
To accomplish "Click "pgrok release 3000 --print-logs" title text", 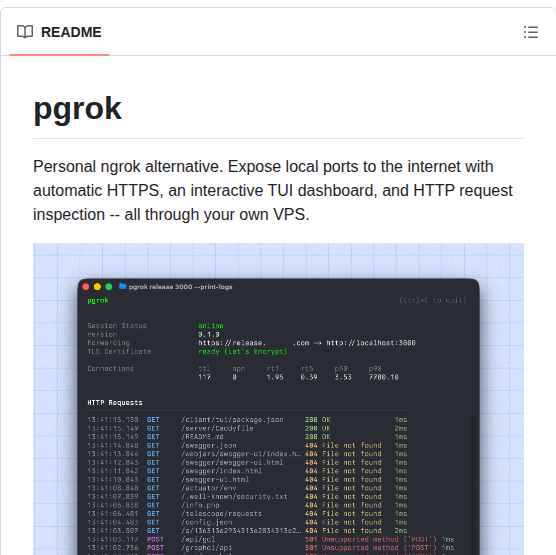I will tap(180, 287).
